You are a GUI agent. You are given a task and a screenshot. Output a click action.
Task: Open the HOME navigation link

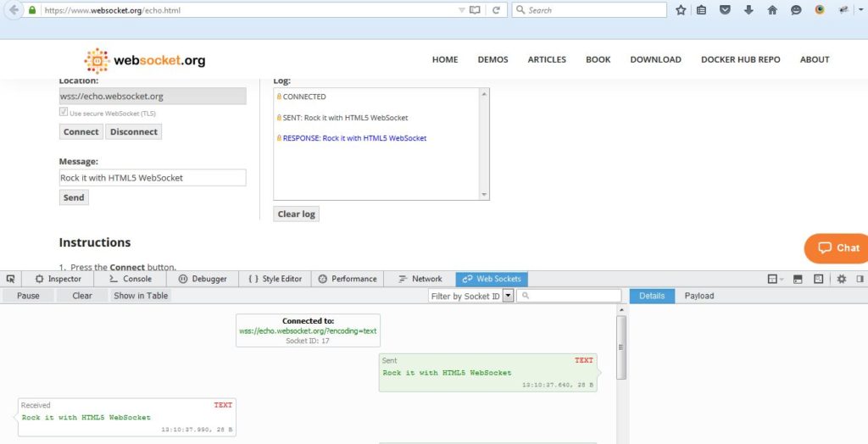click(445, 59)
